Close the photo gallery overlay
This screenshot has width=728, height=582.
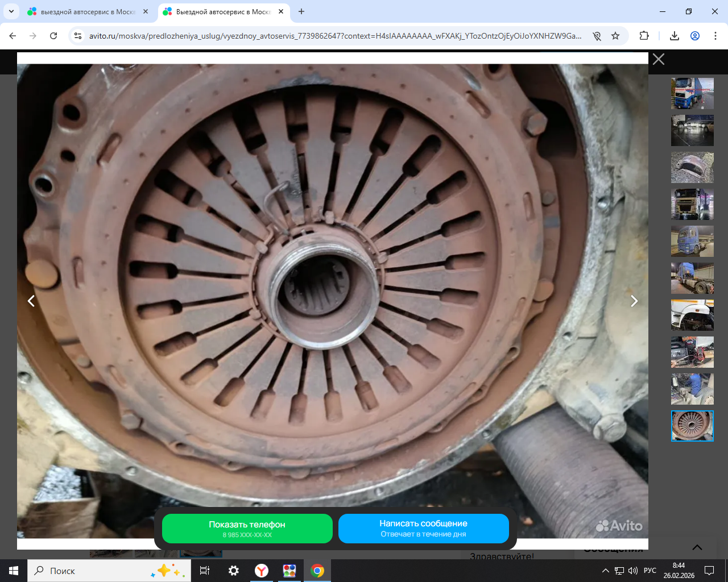(659, 59)
